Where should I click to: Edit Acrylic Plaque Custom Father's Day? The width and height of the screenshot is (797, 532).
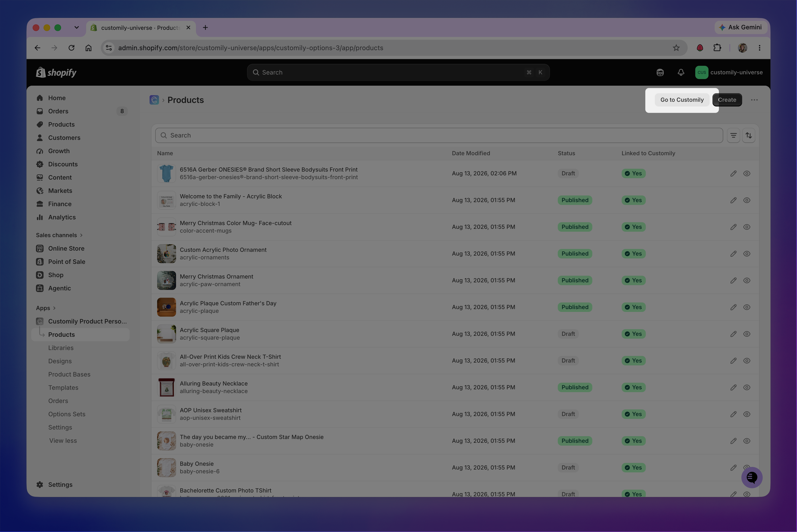[733, 307]
